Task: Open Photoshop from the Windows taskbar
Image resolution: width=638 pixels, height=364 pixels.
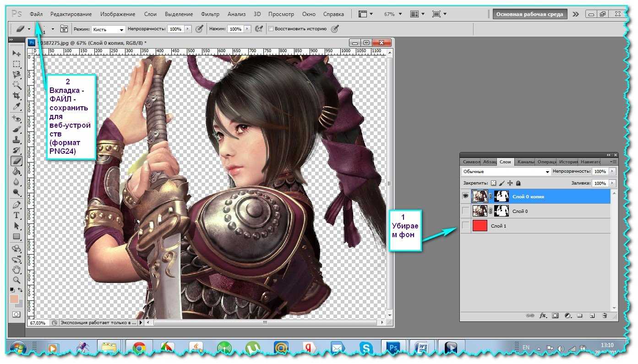Action: click(x=393, y=348)
